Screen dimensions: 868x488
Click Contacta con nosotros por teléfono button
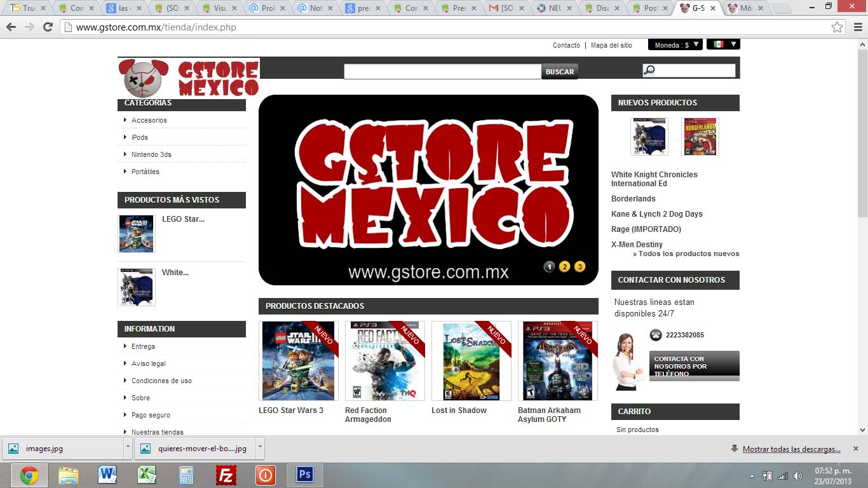click(695, 366)
